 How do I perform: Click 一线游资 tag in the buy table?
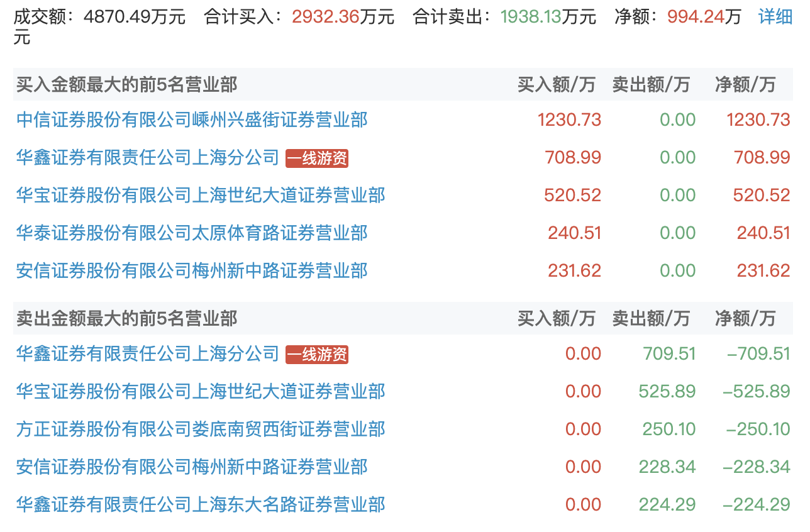(x=317, y=158)
